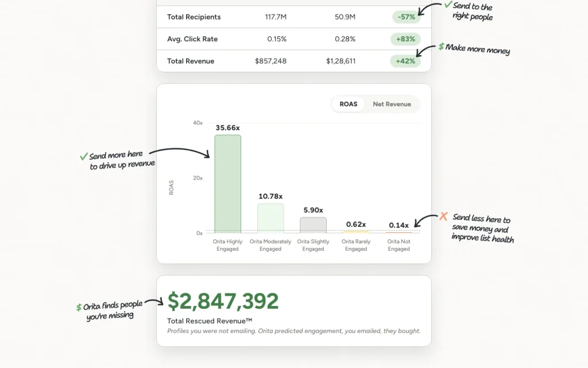Screen dimensions: 588x368
Task: Switch chart to Net Revenue tab
Action: pyautogui.click(x=392, y=104)
